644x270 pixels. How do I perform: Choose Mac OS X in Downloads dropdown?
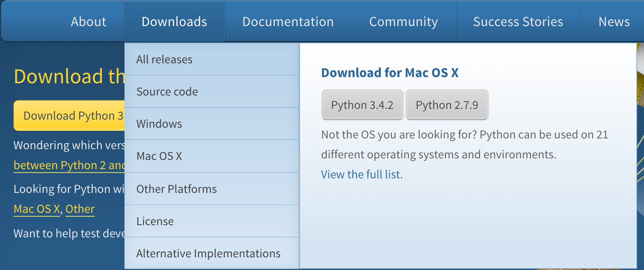pos(212,156)
